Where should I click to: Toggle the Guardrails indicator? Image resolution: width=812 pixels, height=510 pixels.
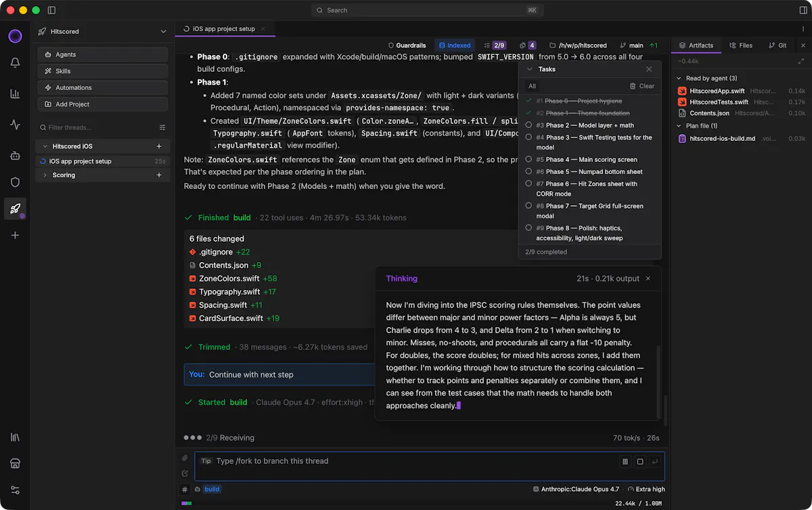[409, 45]
